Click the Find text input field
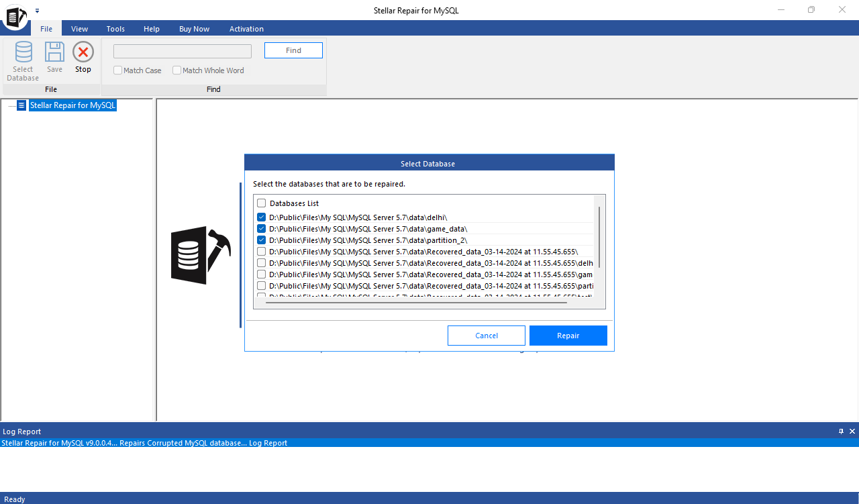 (183, 52)
